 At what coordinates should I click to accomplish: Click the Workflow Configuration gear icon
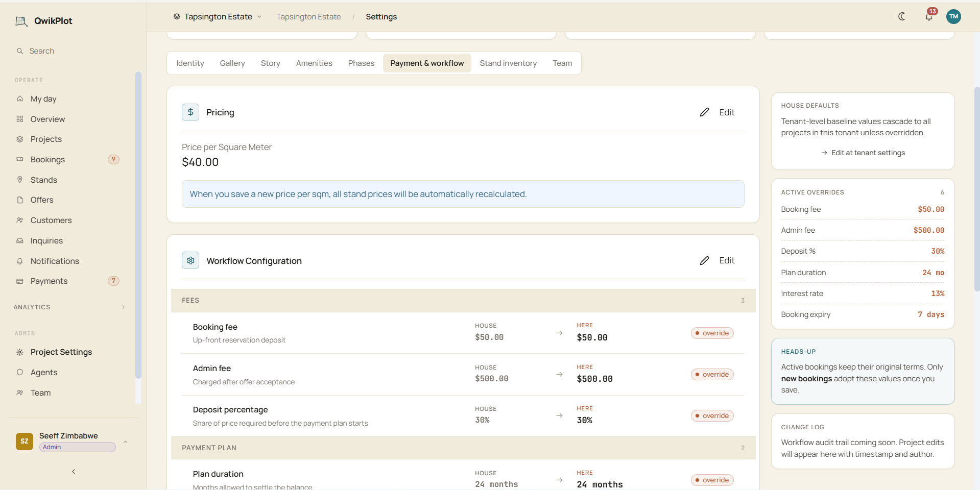190,260
